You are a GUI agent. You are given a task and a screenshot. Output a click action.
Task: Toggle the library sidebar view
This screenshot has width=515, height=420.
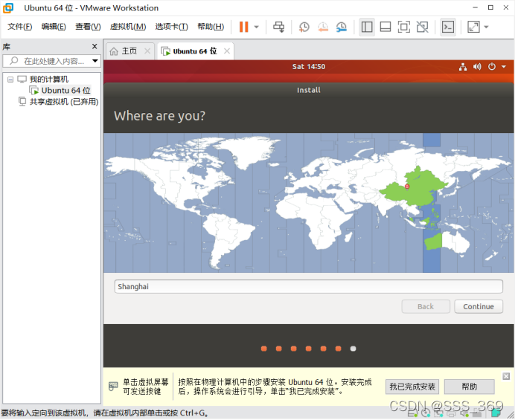pos(367,27)
